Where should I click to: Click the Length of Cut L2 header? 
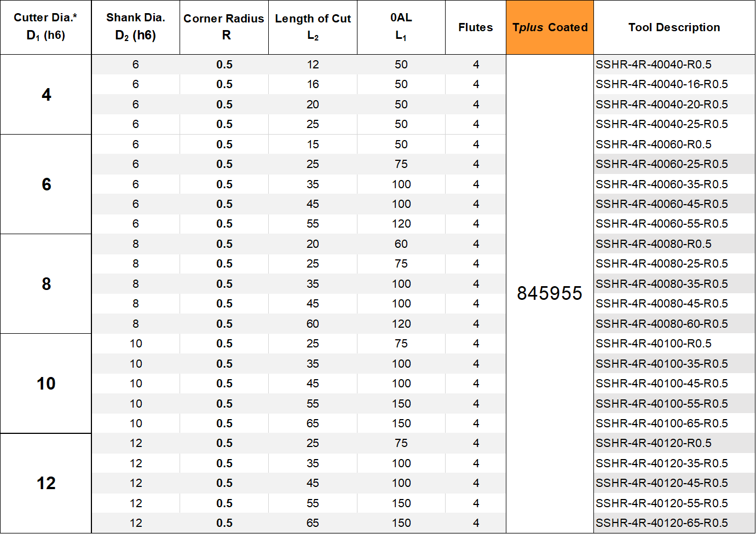pos(313,27)
